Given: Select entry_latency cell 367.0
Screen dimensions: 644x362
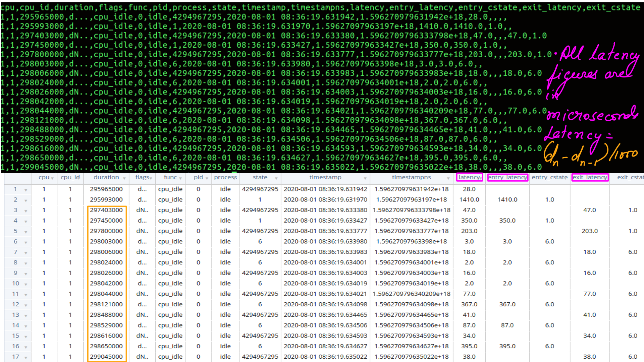Looking at the screenshot, I should point(507,304).
